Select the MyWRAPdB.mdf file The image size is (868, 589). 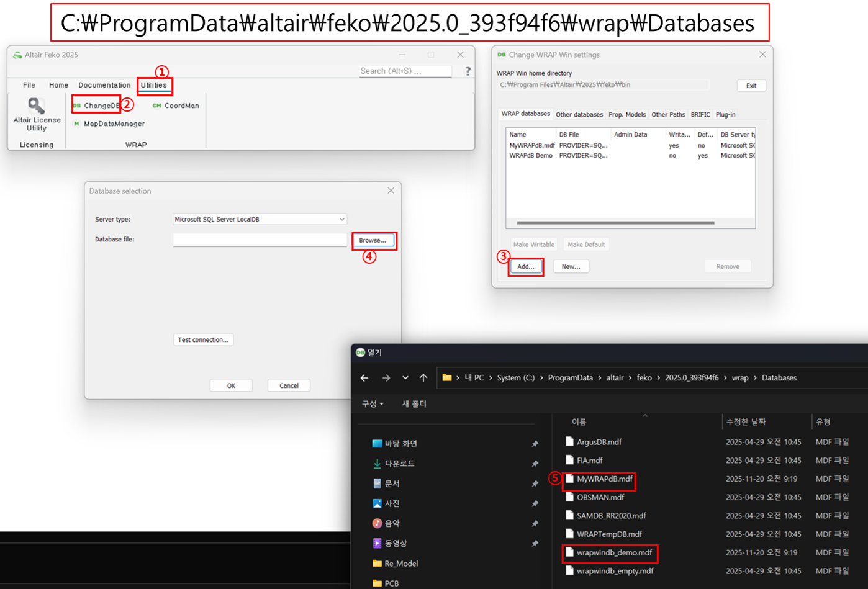point(599,479)
